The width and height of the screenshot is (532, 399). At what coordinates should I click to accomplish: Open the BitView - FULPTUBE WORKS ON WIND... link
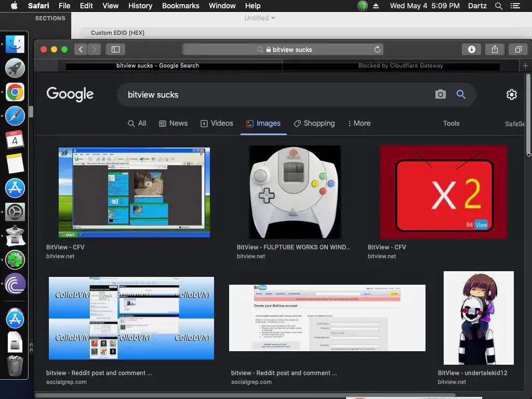(294, 247)
